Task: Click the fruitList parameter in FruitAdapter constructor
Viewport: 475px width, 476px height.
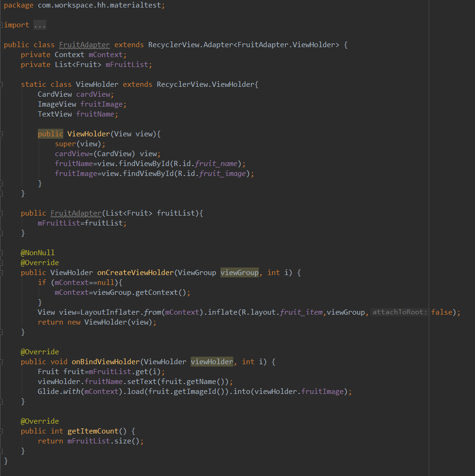Action: click(x=176, y=213)
